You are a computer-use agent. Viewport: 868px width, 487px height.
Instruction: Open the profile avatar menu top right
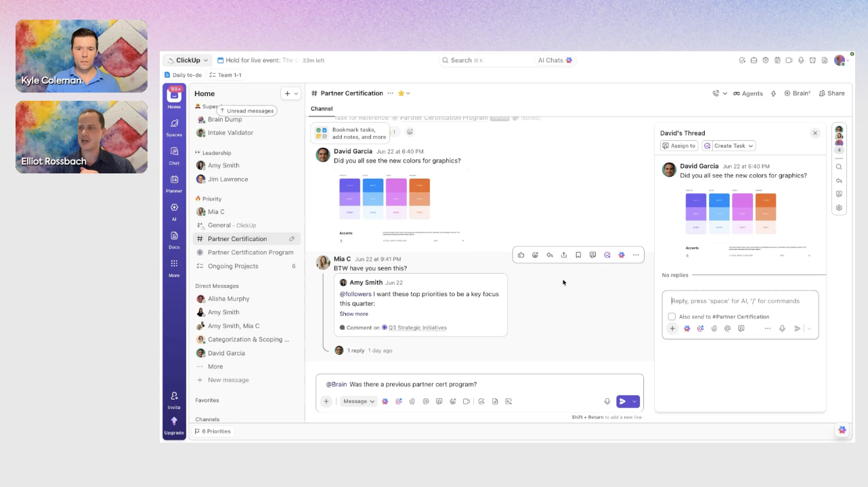[x=840, y=60]
